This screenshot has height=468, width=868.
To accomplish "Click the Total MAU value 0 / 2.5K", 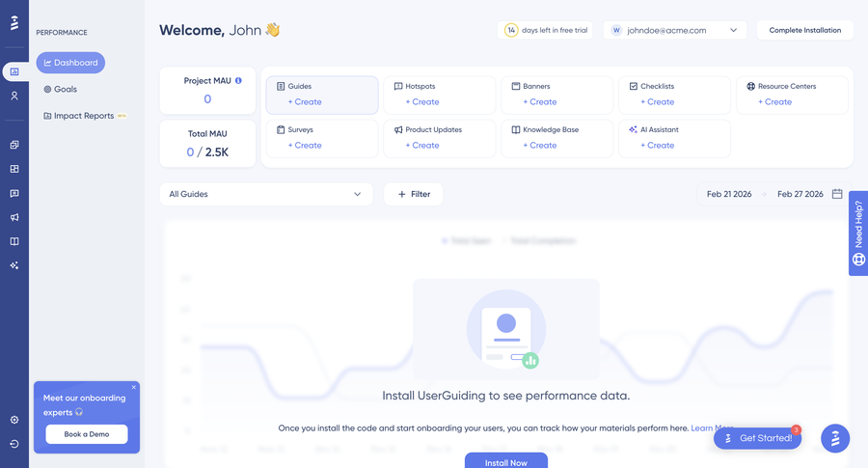I will (x=207, y=152).
